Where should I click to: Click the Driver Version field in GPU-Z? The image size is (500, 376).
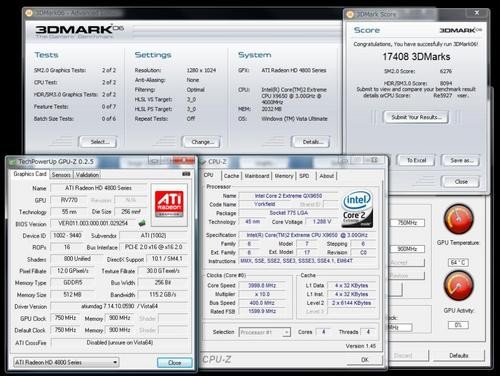[x=119, y=306]
